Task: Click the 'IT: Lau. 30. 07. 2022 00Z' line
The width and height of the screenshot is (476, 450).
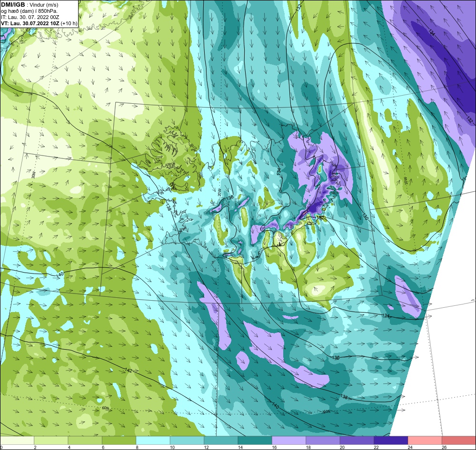Action: tap(31, 17)
